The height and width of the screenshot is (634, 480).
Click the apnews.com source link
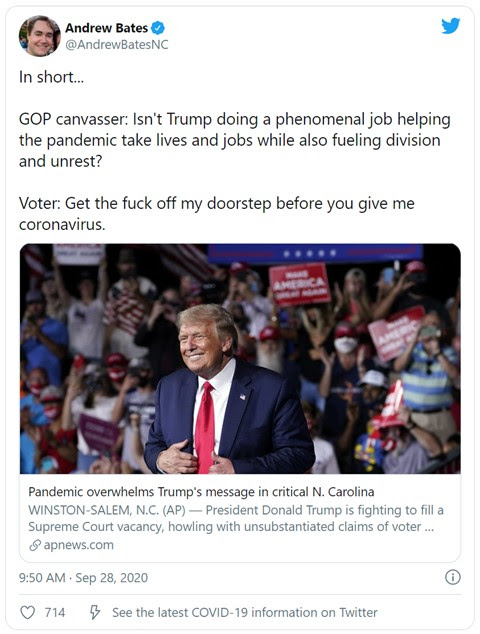[x=78, y=545]
